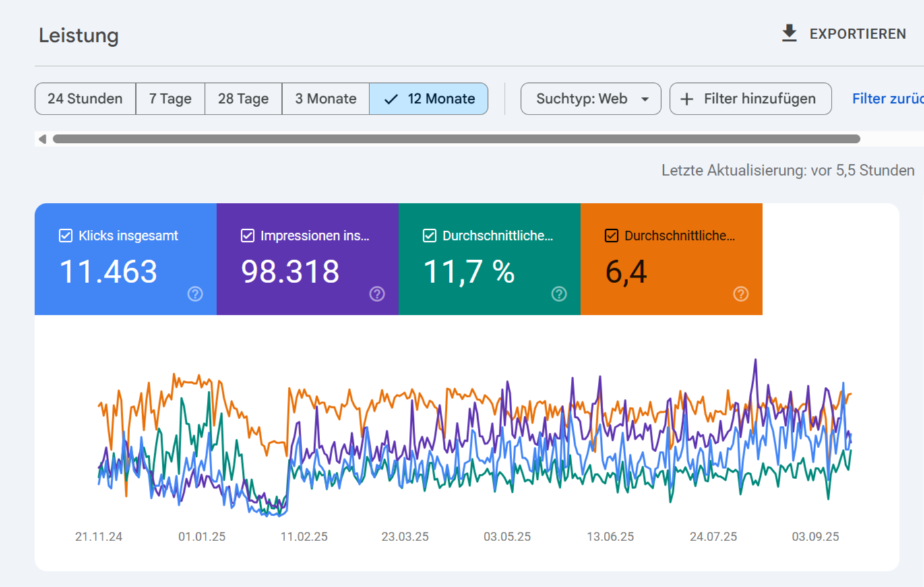Disable the orange Durchschnittliche position checkbox
Screen dimensions: 924x587
pos(611,236)
